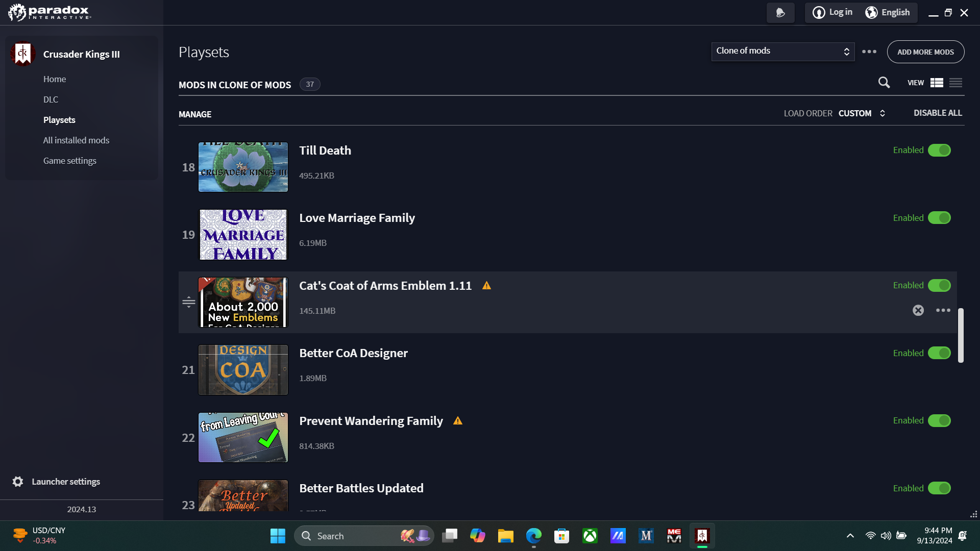Remove Cat's Coat of Arms with the X icon
Screen dimensions: 980x551
[918, 310]
